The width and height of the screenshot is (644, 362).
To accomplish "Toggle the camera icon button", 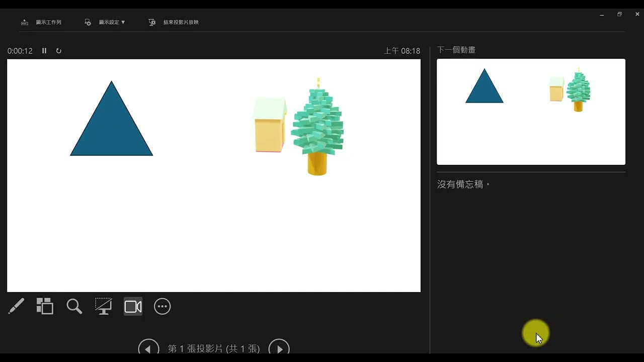I will tap(133, 307).
